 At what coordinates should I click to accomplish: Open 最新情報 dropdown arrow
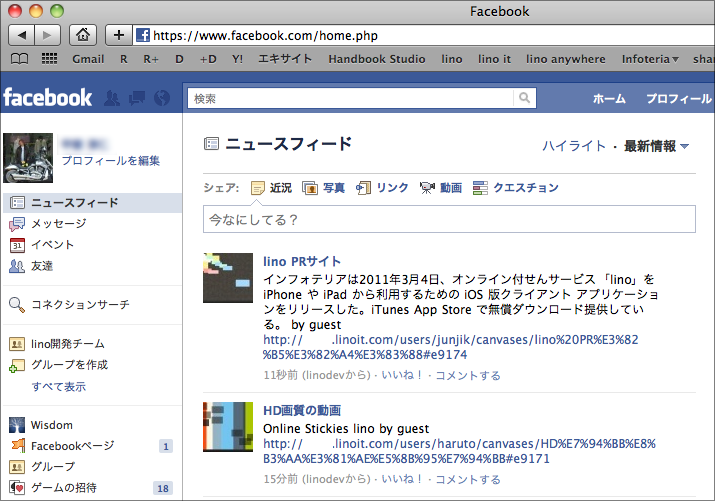pos(684,146)
